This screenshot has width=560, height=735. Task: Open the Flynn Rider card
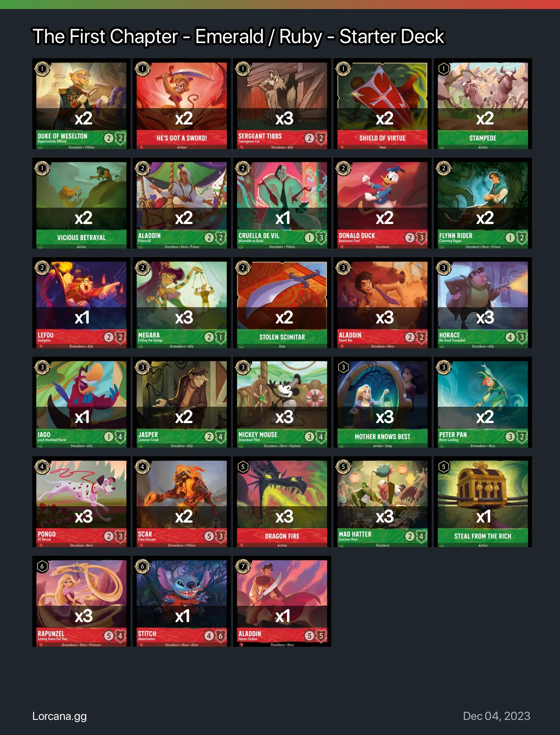483,203
